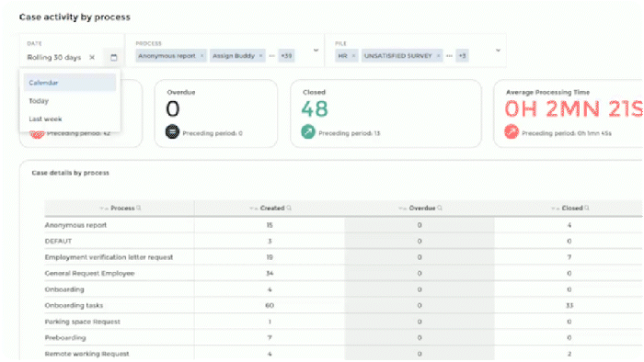Click the Rolling 30 days date field
644x362 pixels.
point(53,57)
